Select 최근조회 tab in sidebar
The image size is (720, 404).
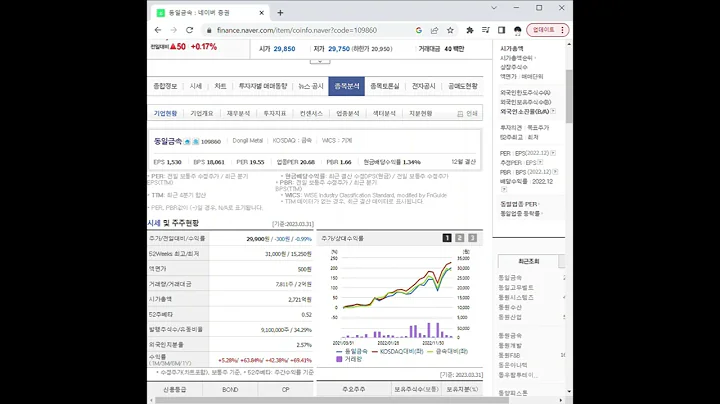click(x=529, y=261)
